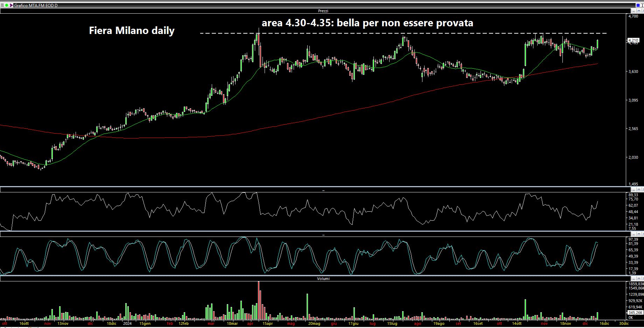The image size is (644, 328).
Task: Maximize the Volumi panel
Action: (x=639, y=279)
